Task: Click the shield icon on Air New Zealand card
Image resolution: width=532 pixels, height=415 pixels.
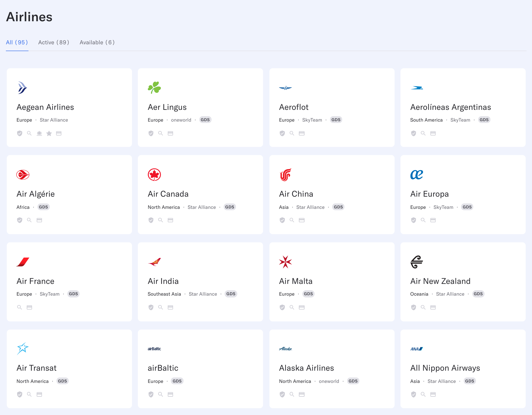Action: point(413,307)
